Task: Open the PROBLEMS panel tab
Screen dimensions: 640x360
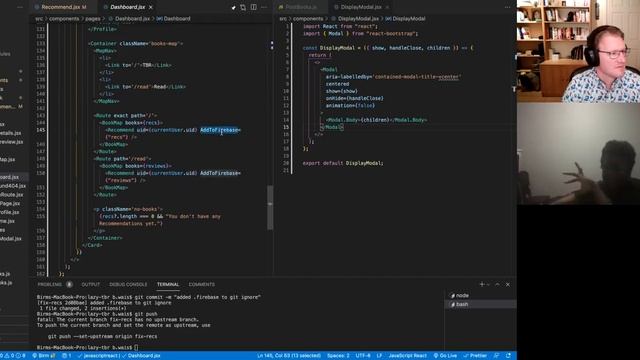Action: [50, 284]
